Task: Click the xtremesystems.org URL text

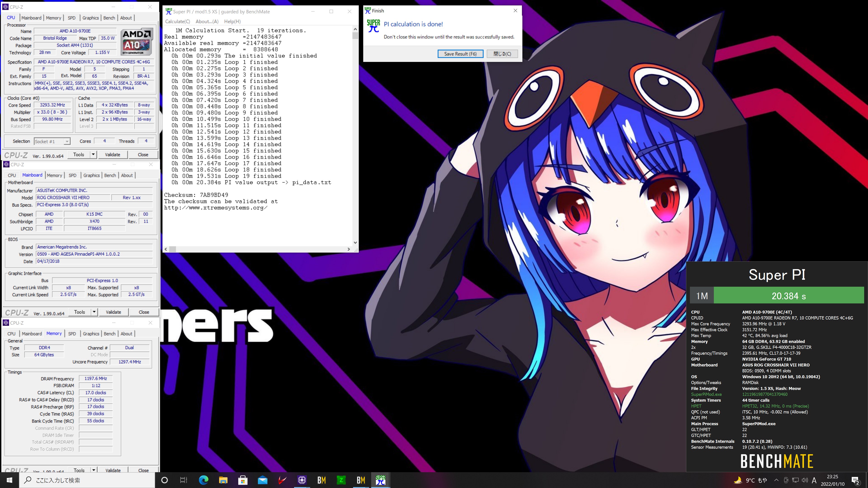Action: (216, 208)
